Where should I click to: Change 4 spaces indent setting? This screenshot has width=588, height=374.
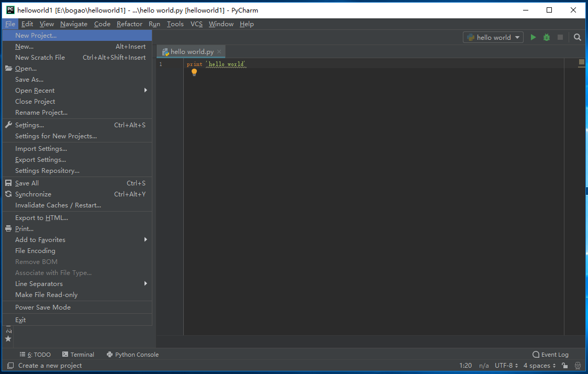click(x=540, y=366)
